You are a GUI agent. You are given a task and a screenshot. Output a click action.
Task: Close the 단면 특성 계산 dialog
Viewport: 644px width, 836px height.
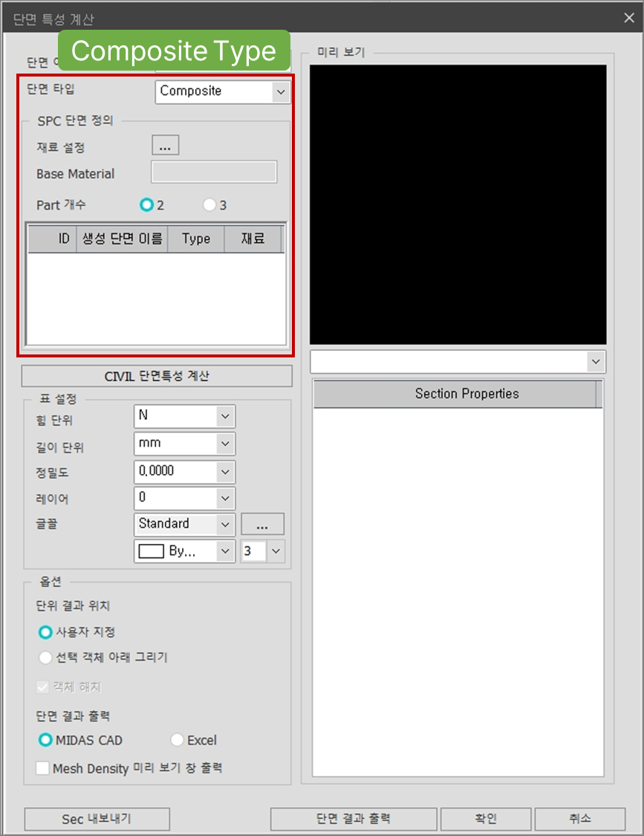pos(628,19)
